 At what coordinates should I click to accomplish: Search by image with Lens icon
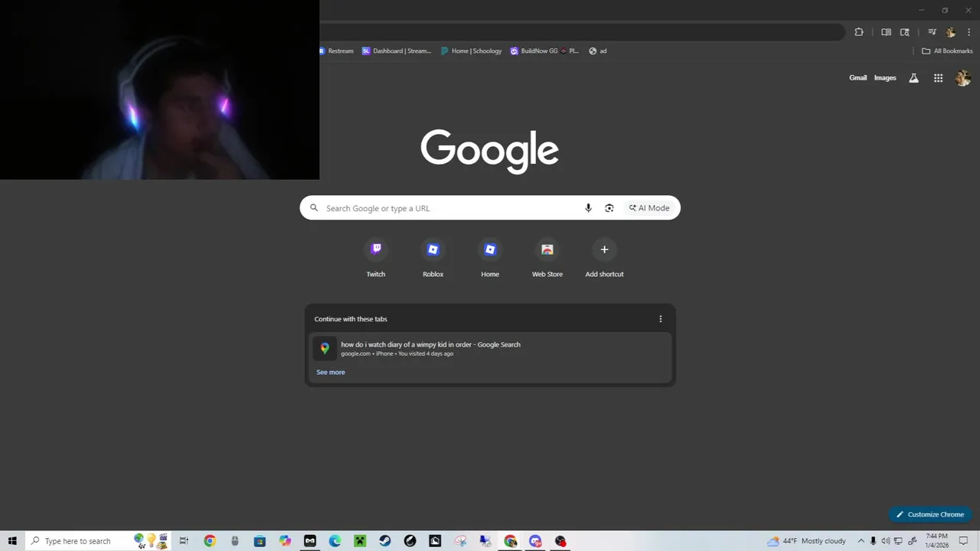click(609, 208)
